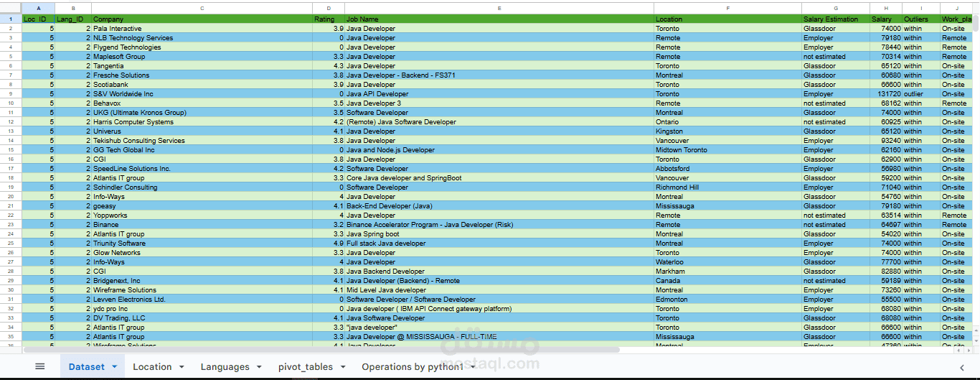The height and width of the screenshot is (380, 980).
Task: Select column E header
Action: (499, 8)
